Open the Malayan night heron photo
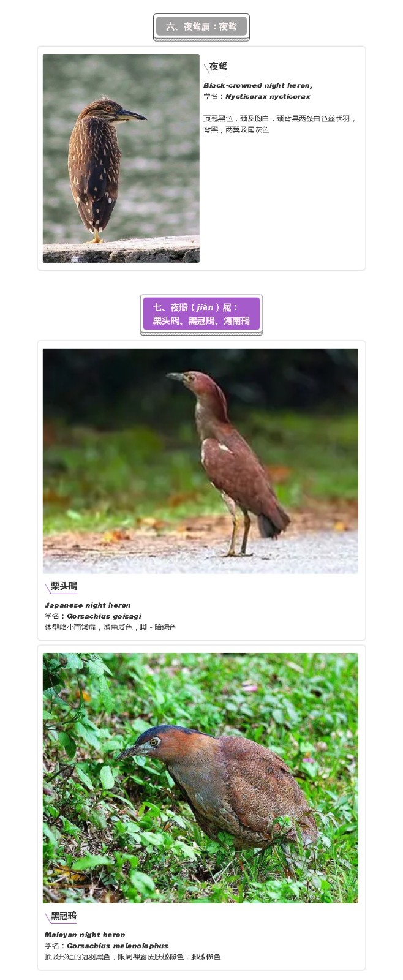403x980 pixels. (x=200, y=778)
